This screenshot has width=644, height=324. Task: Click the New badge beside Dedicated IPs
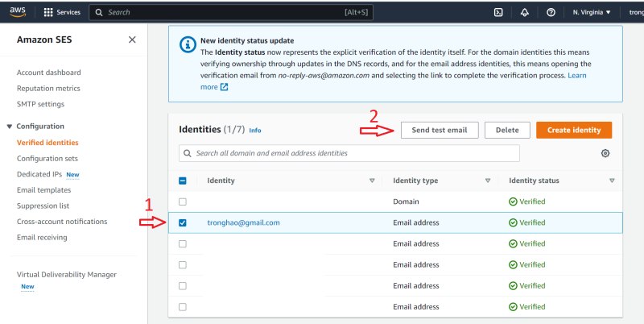pos(72,175)
